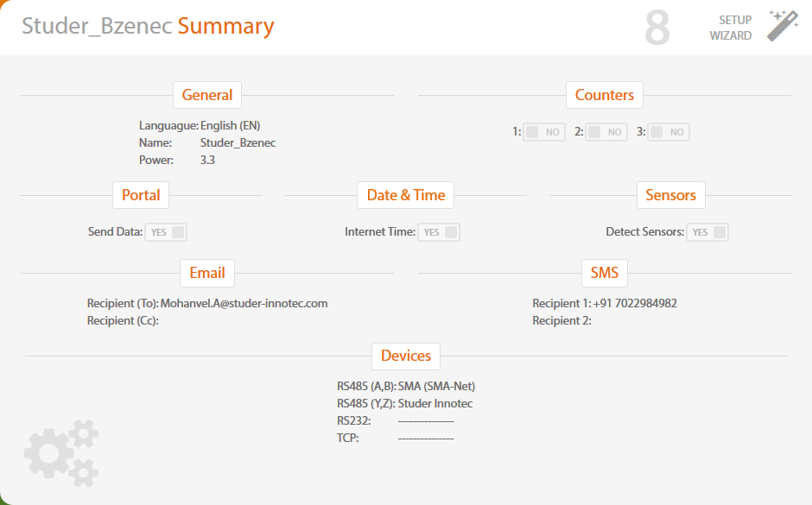
Task: Click the RS485 (Y,Z) label
Action: (366, 404)
